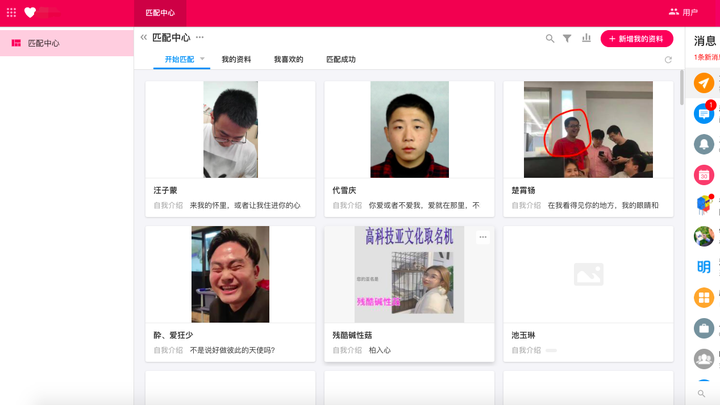Click intro text 柏入心

(380, 350)
